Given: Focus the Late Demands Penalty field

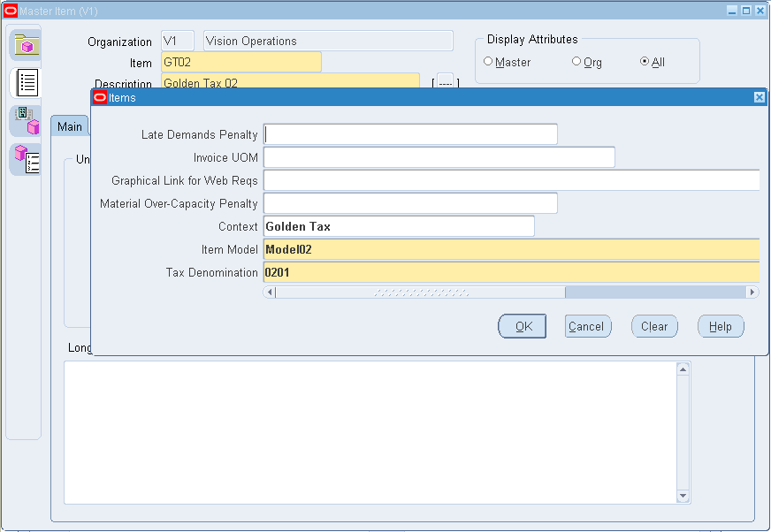Looking at the screenshot, I should [410, 134].
